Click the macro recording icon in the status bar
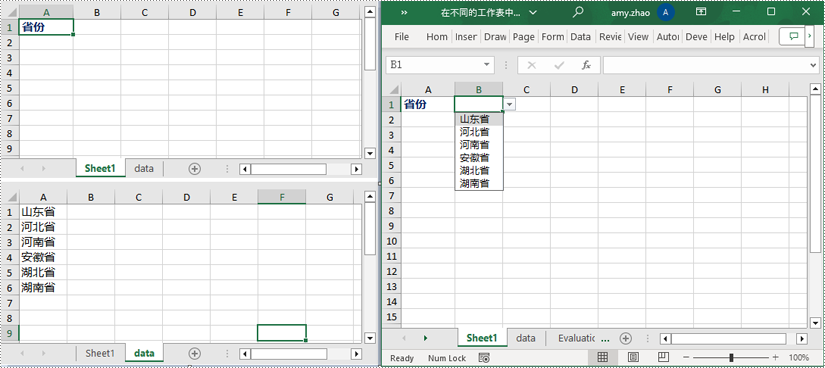The width and height of the screenshot is (825, 368). coord(485,358)
